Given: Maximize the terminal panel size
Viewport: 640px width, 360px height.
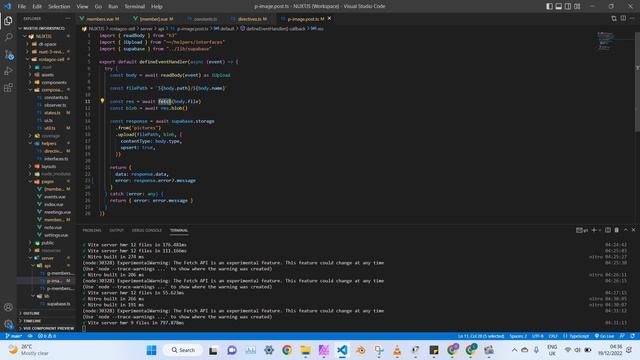Looking at the screenshot, I should [x=626, y=230].
